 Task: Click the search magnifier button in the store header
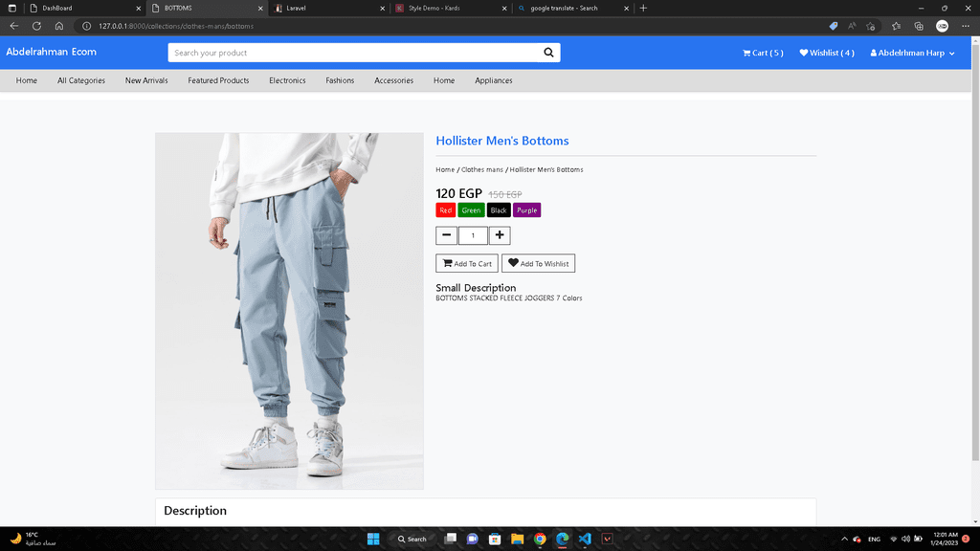548,53
